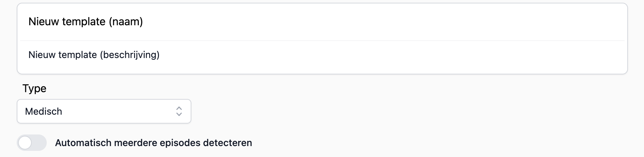Expand the Medisch type selector
The height and width of the screenshot is (157, 644).
pyautogui.click(x=104, y=111)
